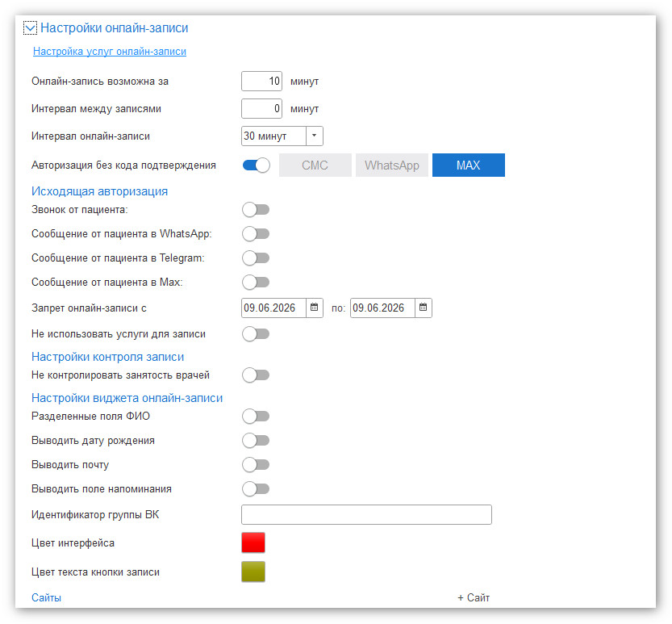Open Настройка услуг онлайн-записи link
This screenshot has width=672, height=624.
pos(110,52)
